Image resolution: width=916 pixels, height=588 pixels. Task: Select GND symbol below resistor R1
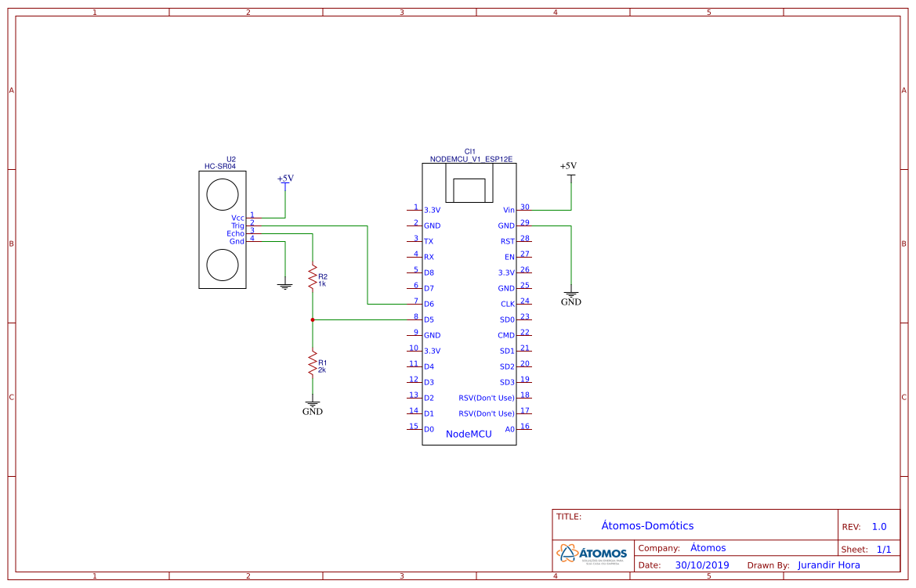pos(313,408)
